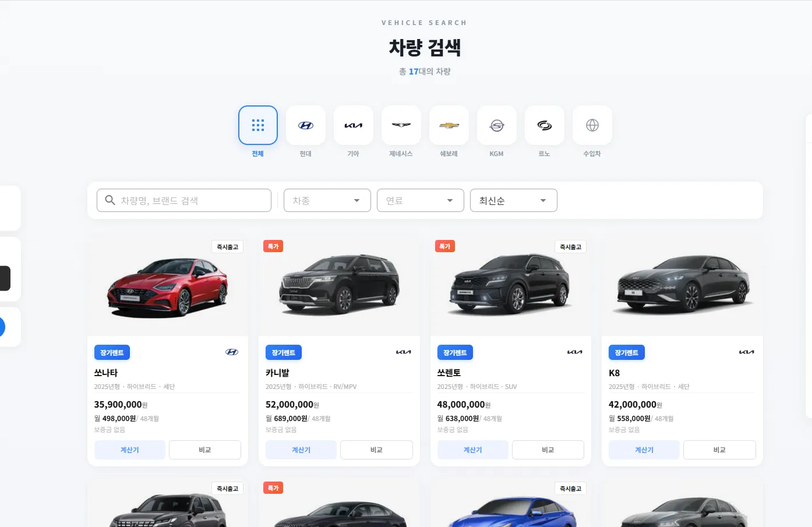Filter by Kia brand logo
Viewport: 812px width, 527px height.
(x=354, y=125)
